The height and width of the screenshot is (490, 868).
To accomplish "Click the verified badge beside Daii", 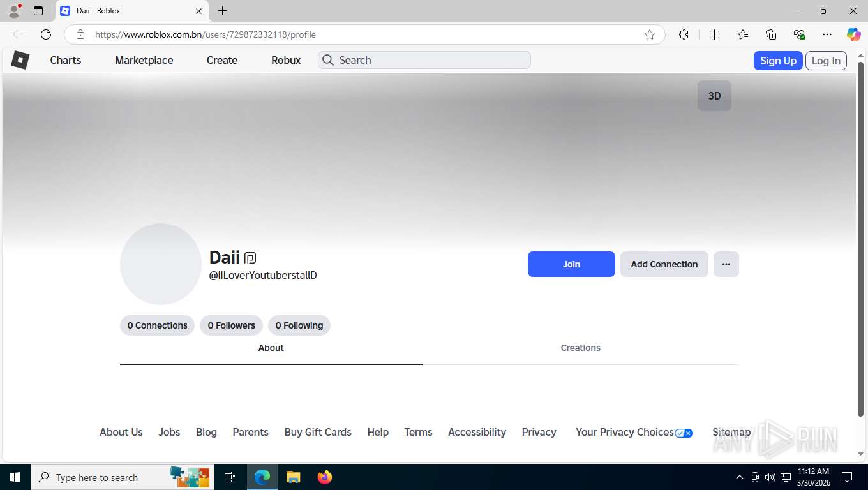I will click(x=250, y=258).
